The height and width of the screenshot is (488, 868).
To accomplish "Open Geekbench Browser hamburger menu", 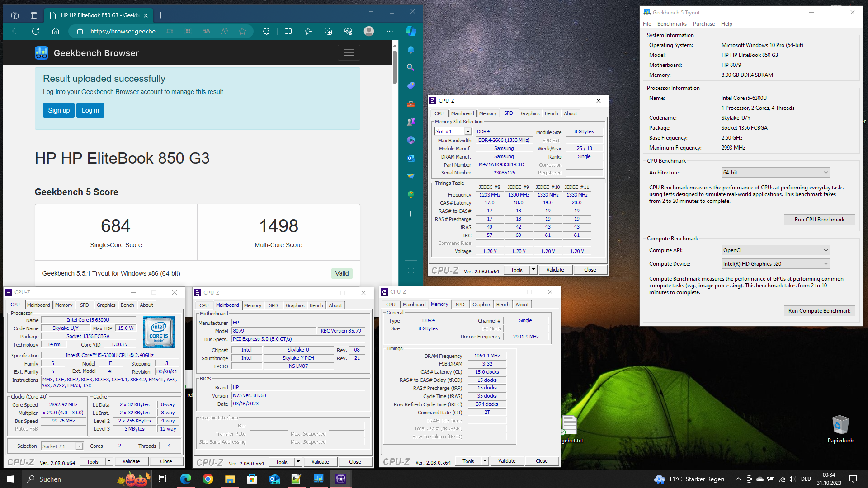I will 349,53.
